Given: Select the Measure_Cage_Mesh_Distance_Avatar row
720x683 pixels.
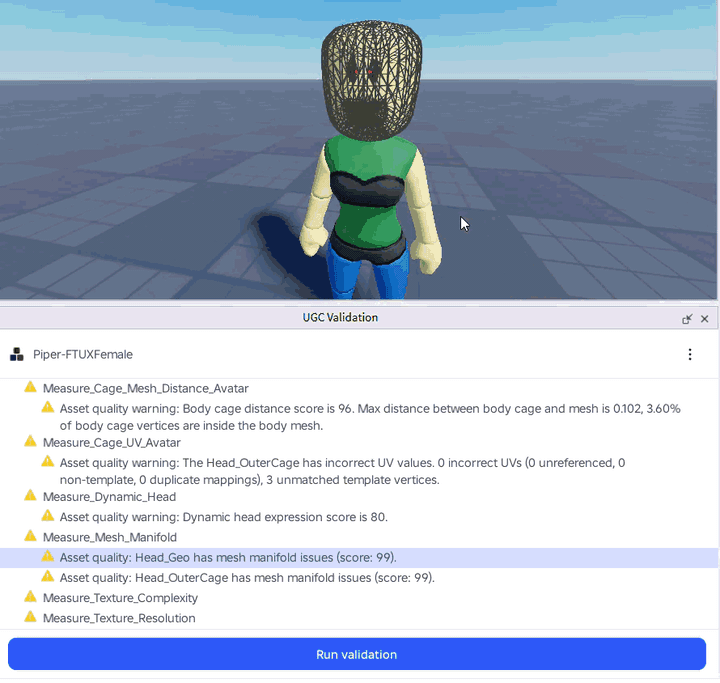Looking at the screenshot, I should point(359,389).
